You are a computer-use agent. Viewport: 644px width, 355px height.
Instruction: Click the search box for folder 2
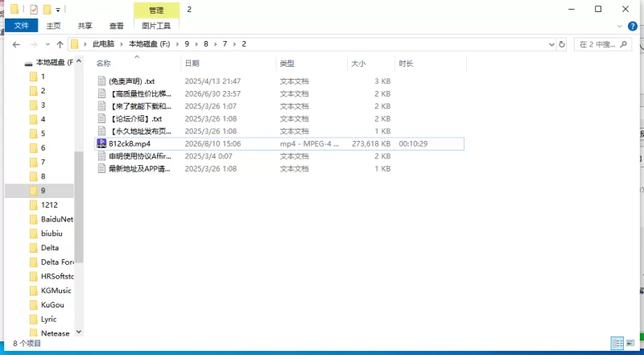click(602, 44)
